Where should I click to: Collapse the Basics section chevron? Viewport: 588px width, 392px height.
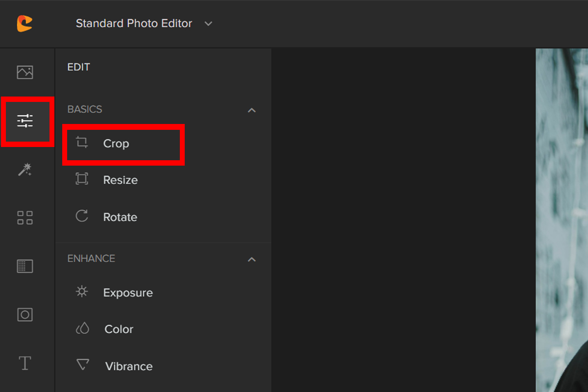point(252,110)
